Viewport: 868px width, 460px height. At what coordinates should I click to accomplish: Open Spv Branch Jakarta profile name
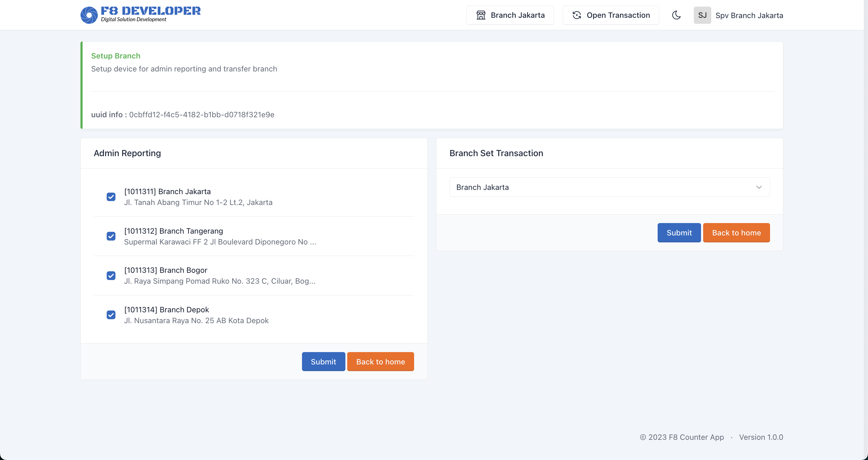(749, 15)
